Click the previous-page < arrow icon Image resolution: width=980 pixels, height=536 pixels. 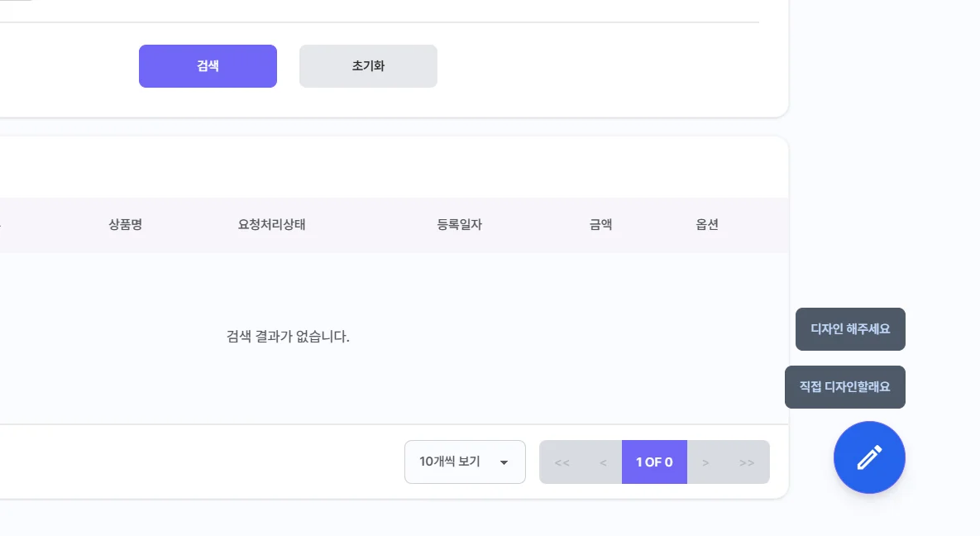pyautogui.click(x=603, y=462)
